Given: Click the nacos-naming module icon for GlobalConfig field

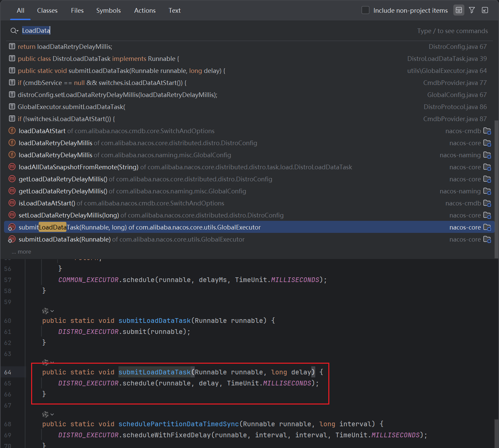Looking at the screenshot, I should (x=487, y=155).
